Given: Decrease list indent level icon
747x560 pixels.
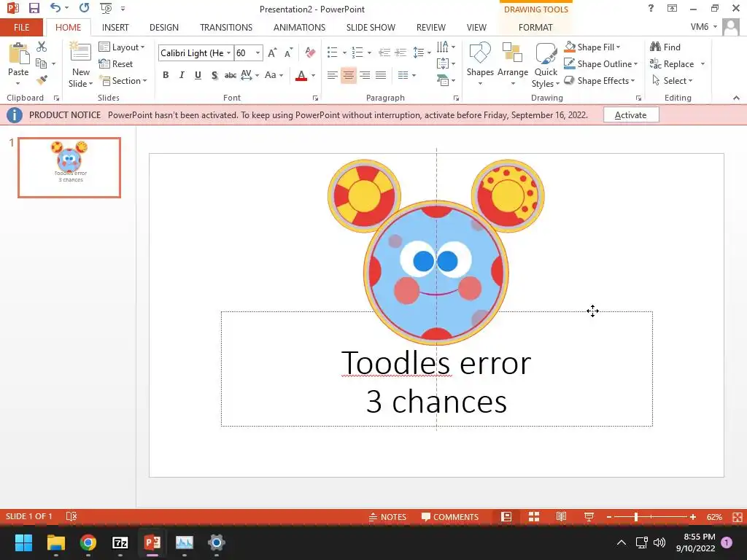Looking at the screenshot, I should click(x=384, y=52).
